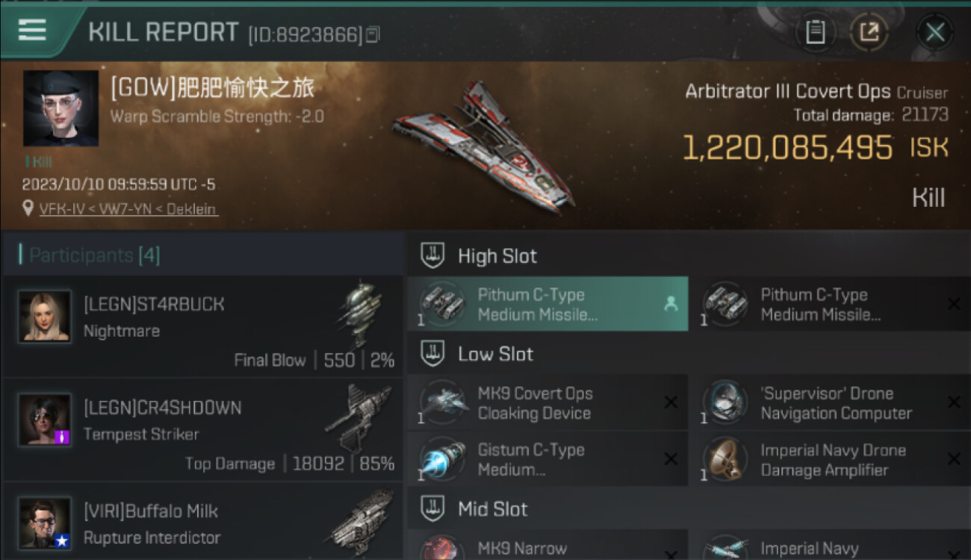The height and width of the screenshot is (560, 971).
Task: Open the hamburger menu icon
Action: point(32,31)
